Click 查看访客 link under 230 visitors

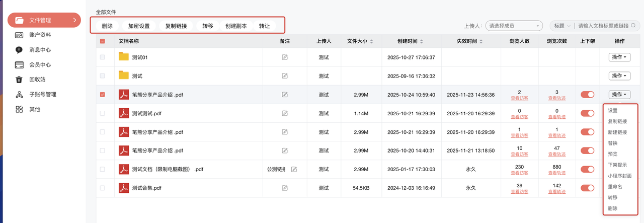tap(519, 173)
